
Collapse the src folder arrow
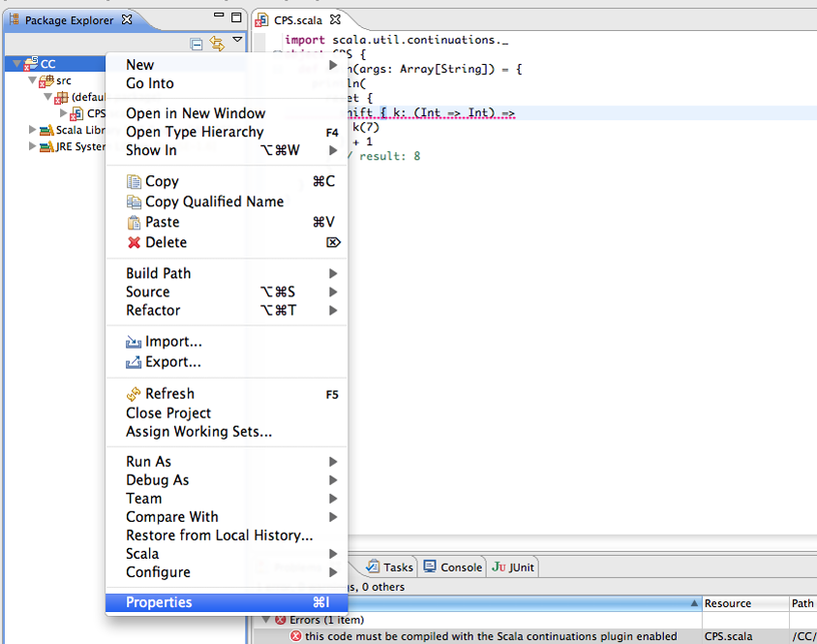pos(32,81)
